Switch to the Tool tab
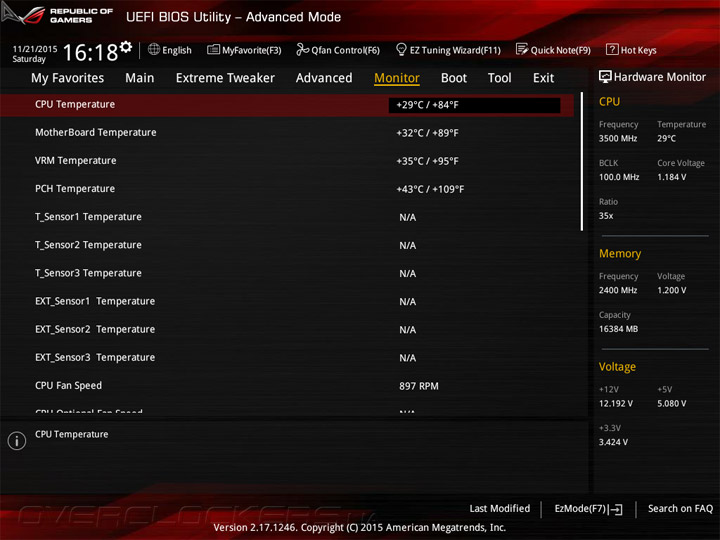 click(500, 78)
